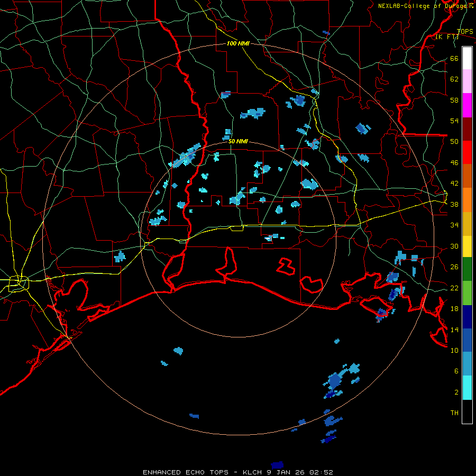Click the '38' legend value
Image resolution: width=476 pixels, height=476 pixels.
[x=454, y=204]
